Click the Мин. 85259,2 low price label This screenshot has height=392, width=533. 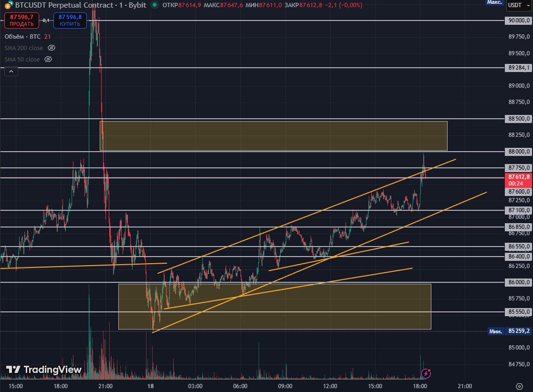coord(510,330)
